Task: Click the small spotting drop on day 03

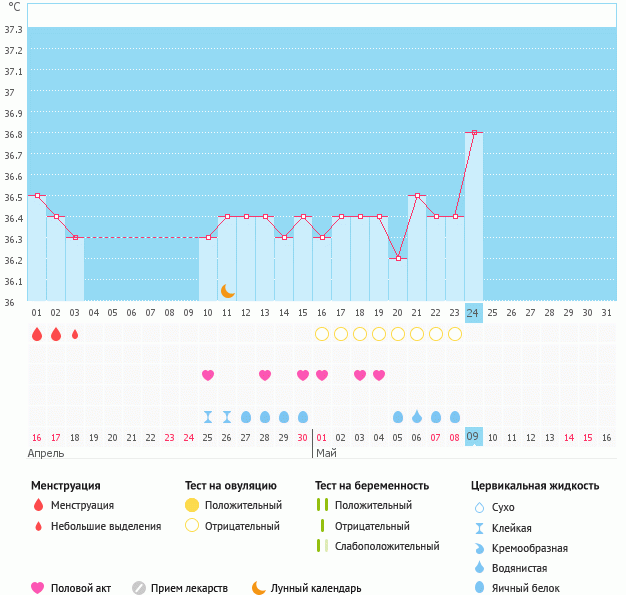Action: [x=75, y=334]
